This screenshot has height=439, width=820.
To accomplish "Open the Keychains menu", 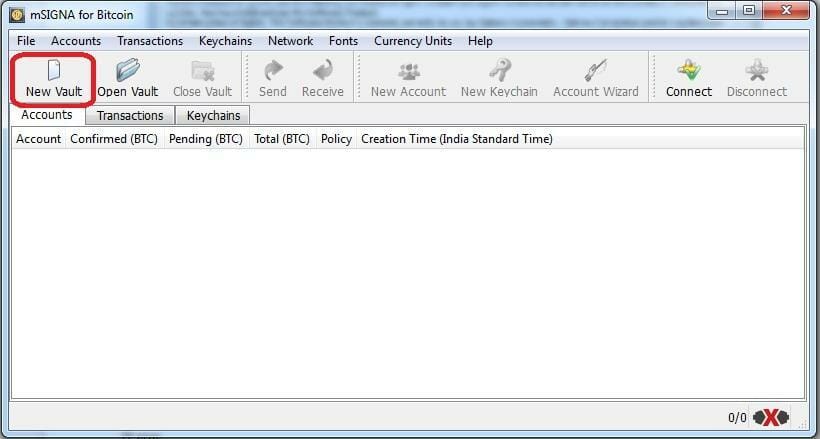I will click(225, 41).
